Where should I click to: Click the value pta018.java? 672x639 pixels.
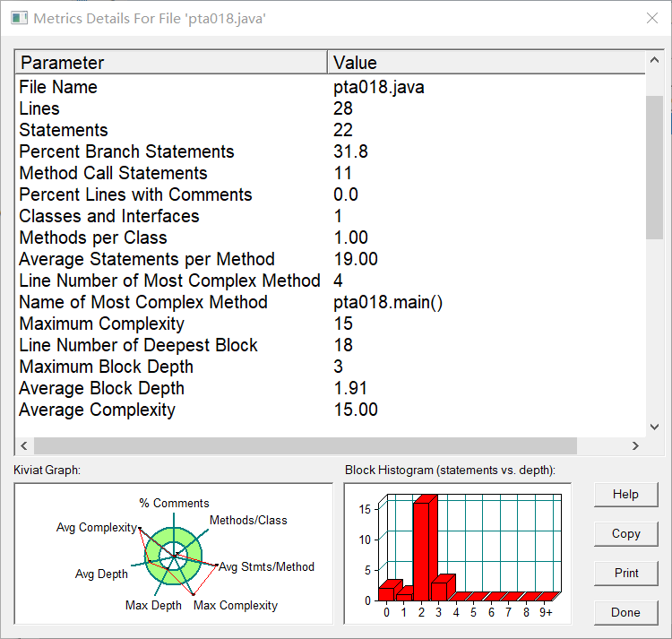tap(379, 87)
